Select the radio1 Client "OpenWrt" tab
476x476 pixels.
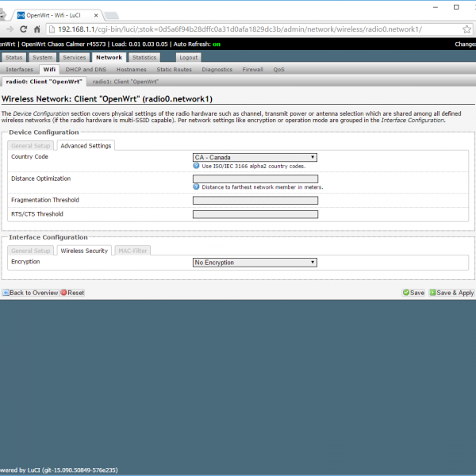125,81
